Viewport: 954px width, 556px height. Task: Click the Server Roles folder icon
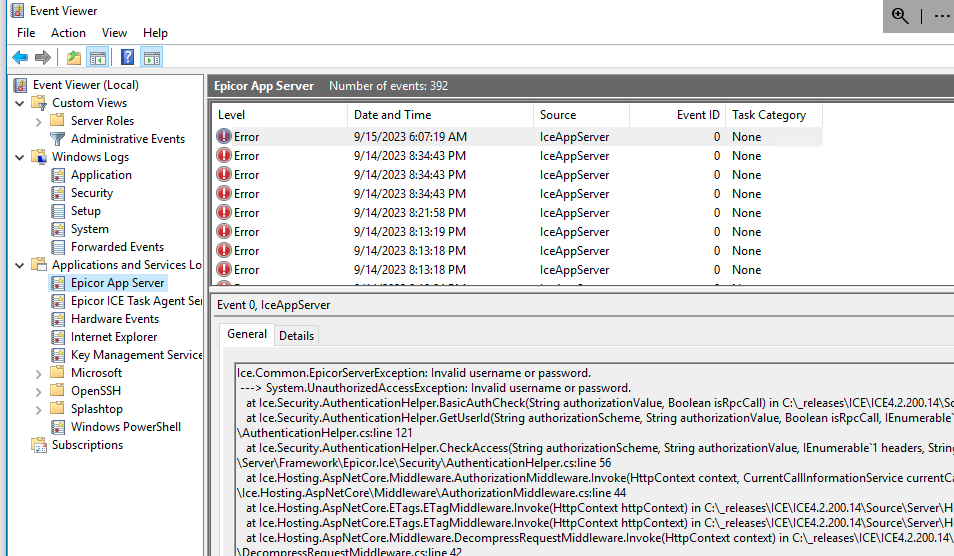coord(58,120)
